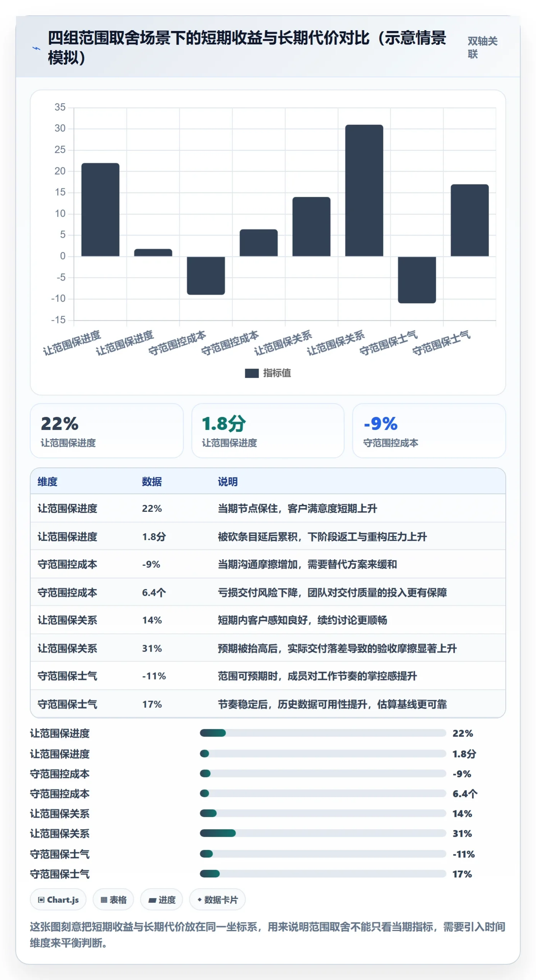Click the shortest positive chart bar near 1.8

pyautogui.click(x=153, y=253)
